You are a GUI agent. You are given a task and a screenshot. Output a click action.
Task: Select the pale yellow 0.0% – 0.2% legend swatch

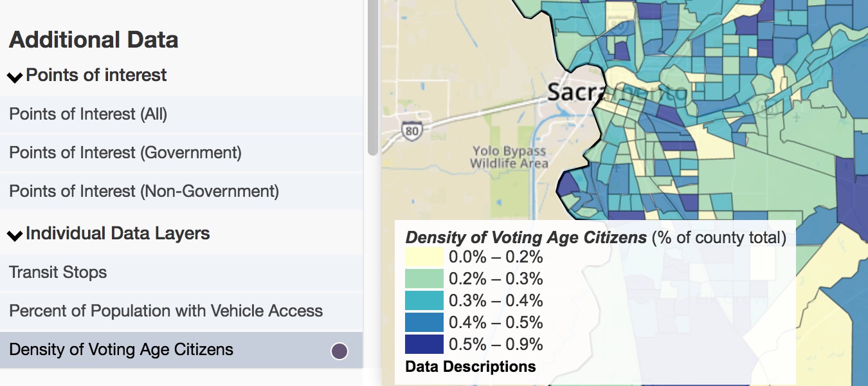point(422,256)
